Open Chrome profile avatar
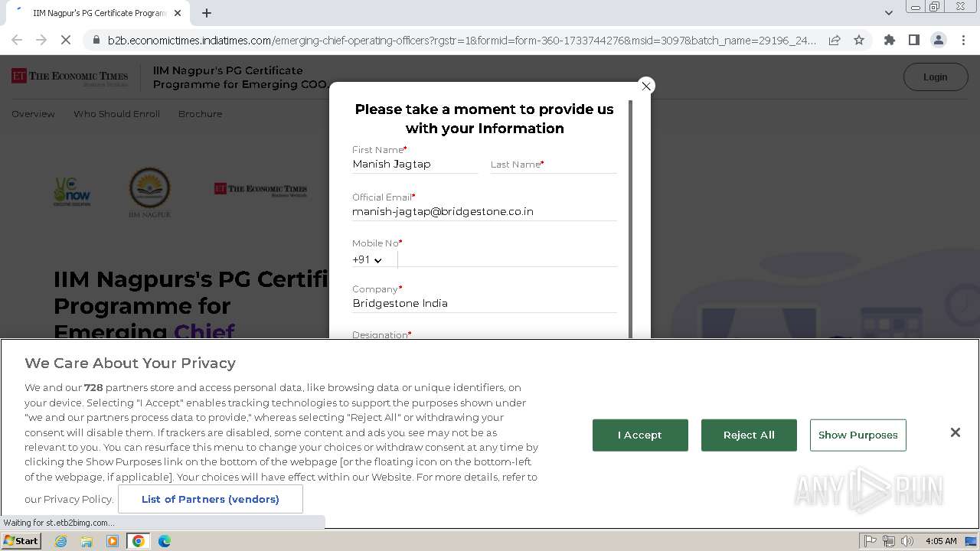Screen dimensions: 980x551 [x=938, y=40]
